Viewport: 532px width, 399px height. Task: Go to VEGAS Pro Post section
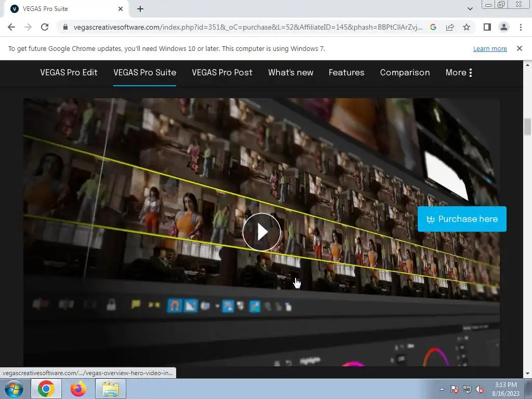[222, 73]
